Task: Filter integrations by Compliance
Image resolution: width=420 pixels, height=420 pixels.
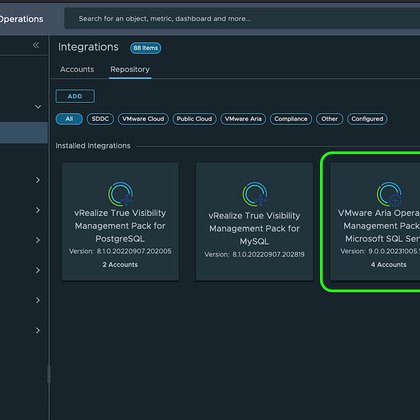Action: [291, 119]
